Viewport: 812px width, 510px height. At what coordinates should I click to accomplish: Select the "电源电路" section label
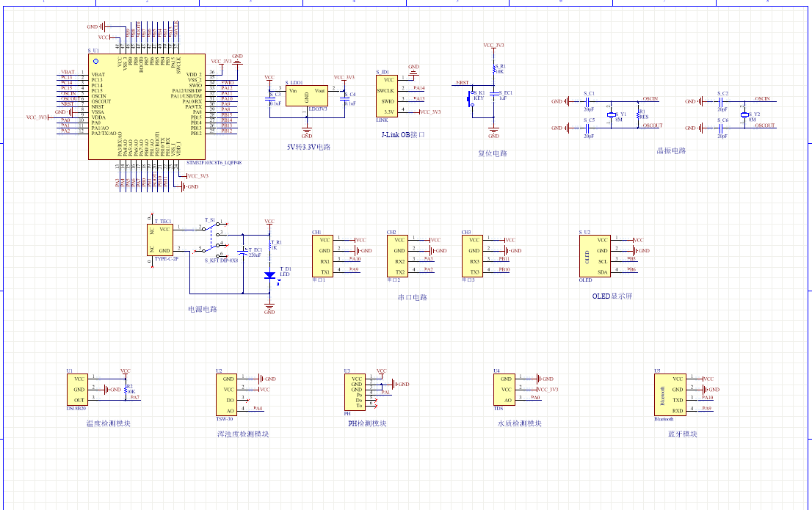coord(203,309)
